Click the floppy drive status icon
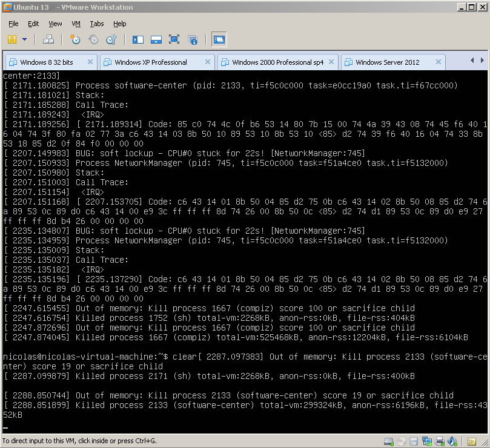 [x=414, y=441]
